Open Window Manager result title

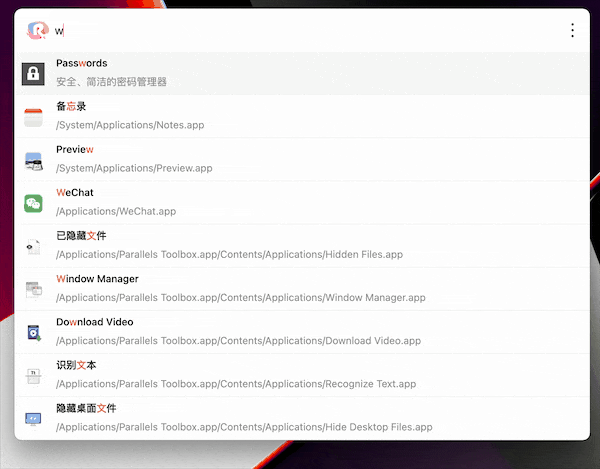pyautogui.click(x=97, y=279)
